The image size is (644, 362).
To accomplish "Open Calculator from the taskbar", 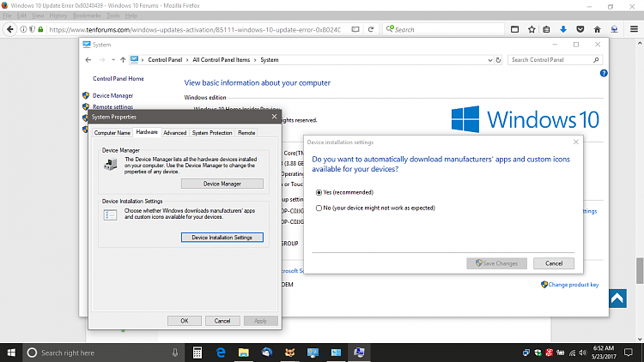I will click(x=197, y=353).
